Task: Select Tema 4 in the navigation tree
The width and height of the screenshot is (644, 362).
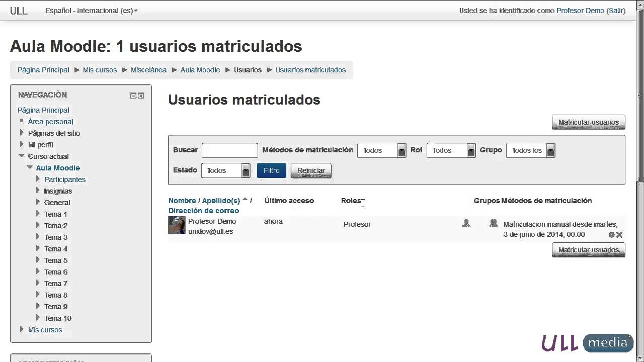Action: [x=56, y=249]
